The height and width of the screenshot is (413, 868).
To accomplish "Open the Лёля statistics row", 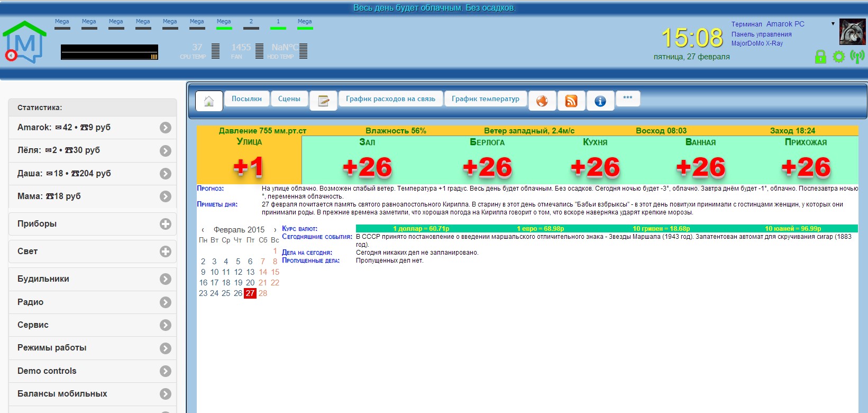I will coord(93,150).
